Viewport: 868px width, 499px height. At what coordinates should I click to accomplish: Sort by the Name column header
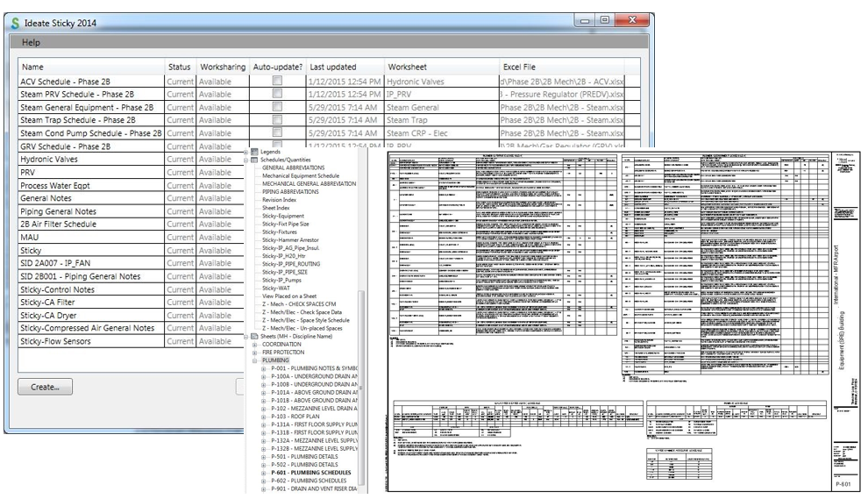tap(91, 67)
